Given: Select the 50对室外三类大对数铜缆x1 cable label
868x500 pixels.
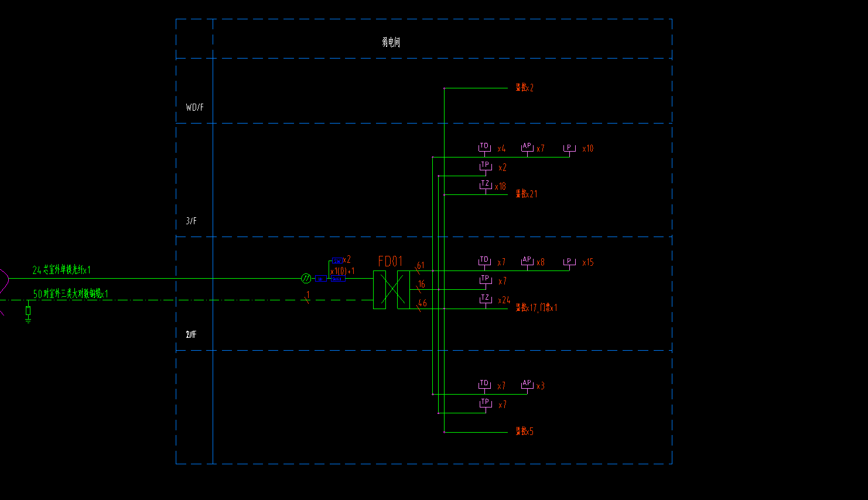Looking at the screenshot, I should (71, 294).
